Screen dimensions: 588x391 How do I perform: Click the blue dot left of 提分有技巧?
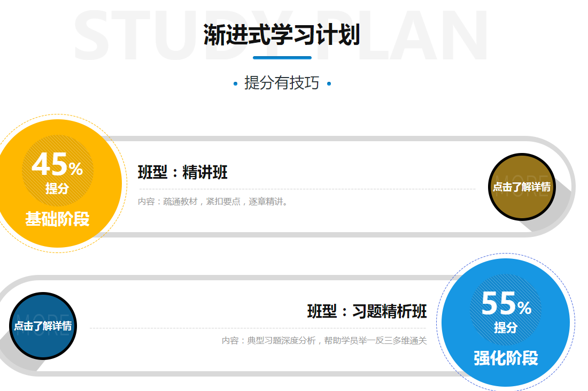(x=236, y=83)
